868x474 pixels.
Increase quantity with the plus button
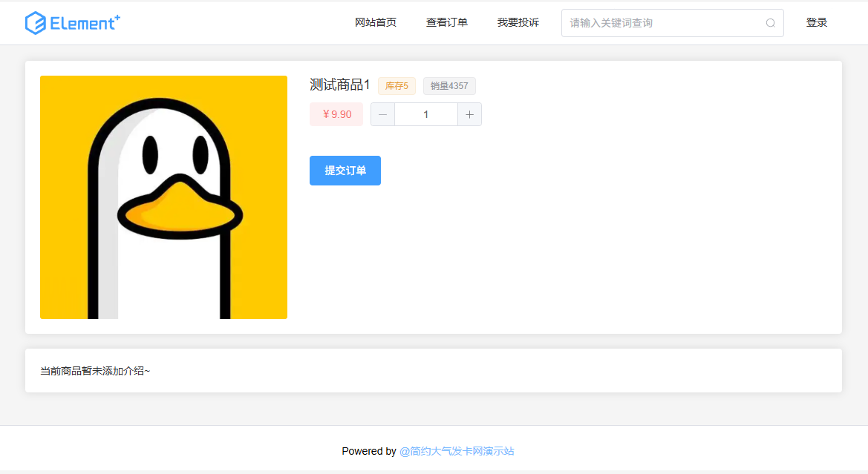click(469, 114)
